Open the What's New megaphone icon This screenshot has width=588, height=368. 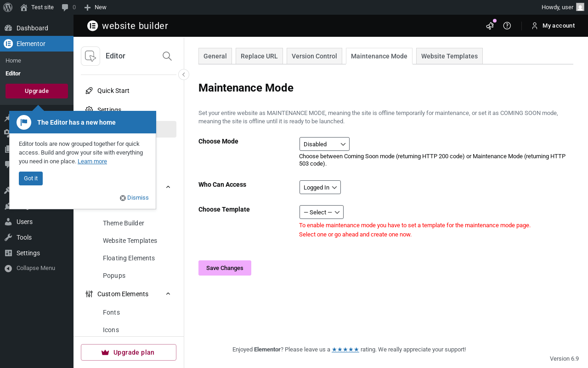490,26
